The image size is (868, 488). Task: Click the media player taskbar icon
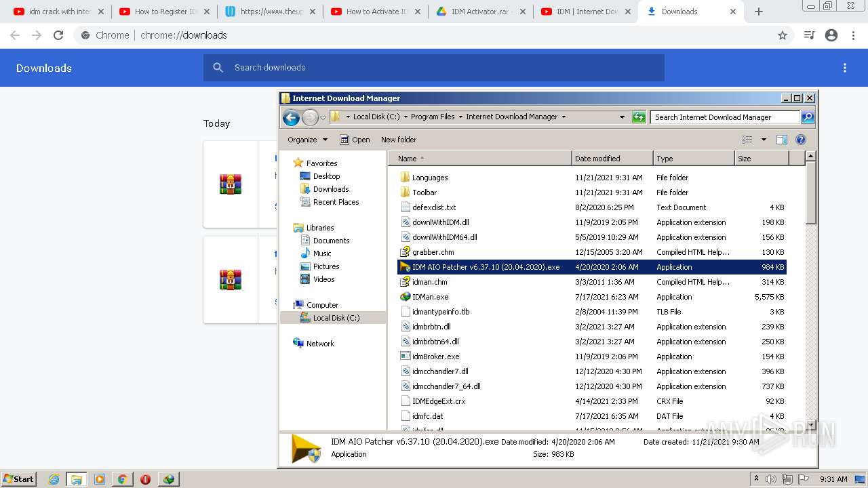click(100, 479)
